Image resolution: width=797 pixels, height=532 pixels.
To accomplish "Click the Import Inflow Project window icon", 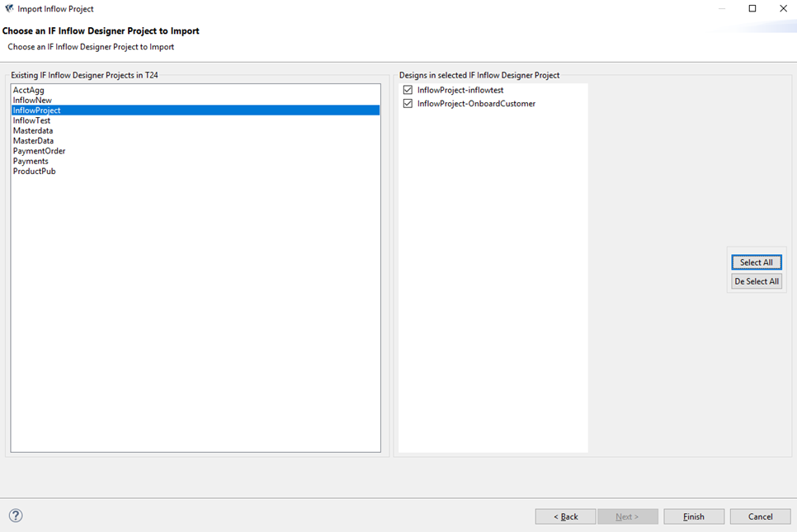I will pos(9,9).
